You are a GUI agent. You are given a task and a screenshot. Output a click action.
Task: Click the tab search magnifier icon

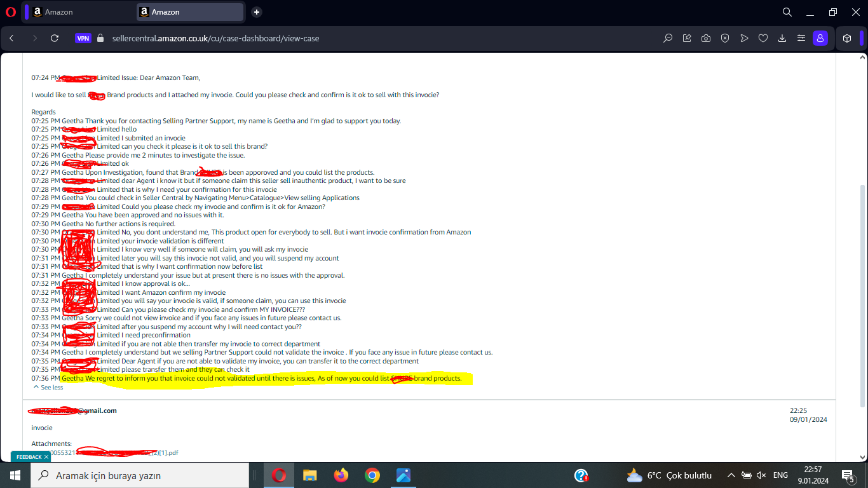point(787,12)
